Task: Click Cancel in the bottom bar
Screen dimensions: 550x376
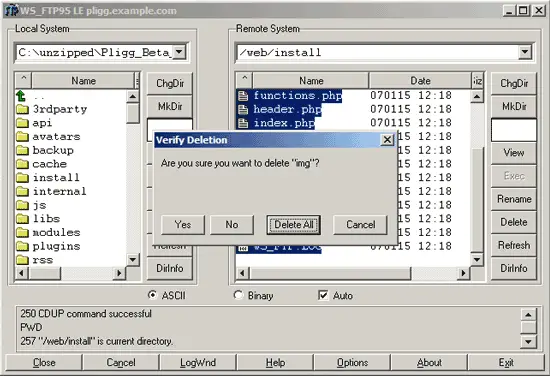Action: pos(121,362)
